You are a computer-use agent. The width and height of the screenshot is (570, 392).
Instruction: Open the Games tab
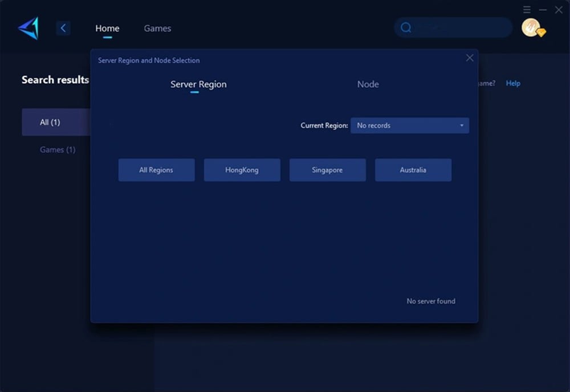pyautogui.click(x=157, y=28)
